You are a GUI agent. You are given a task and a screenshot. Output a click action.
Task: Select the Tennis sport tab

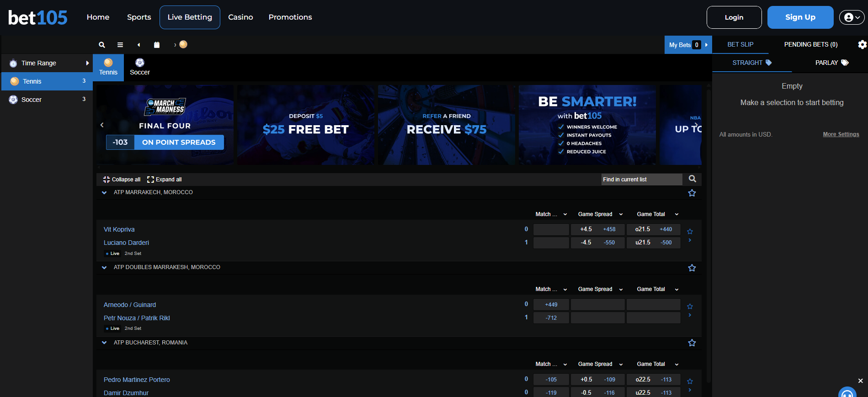[108, 68]
